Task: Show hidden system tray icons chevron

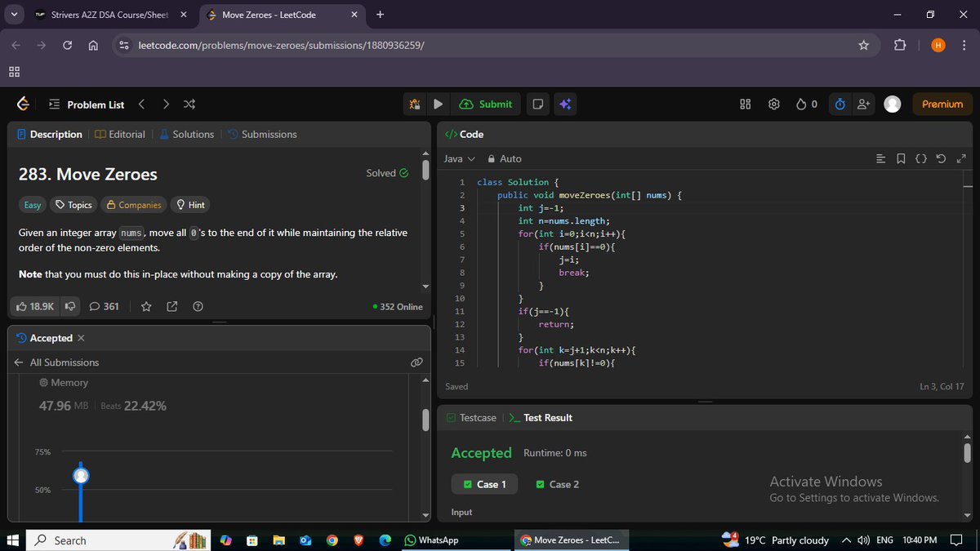Action: [845, 540]
